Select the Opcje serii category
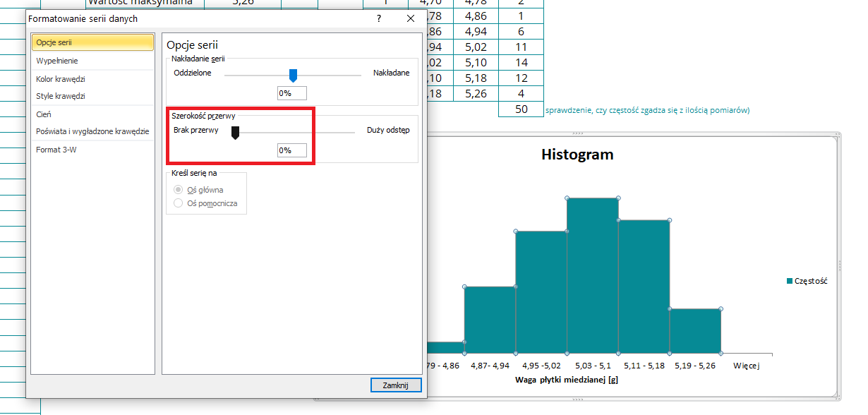 [x=92, y=42]
